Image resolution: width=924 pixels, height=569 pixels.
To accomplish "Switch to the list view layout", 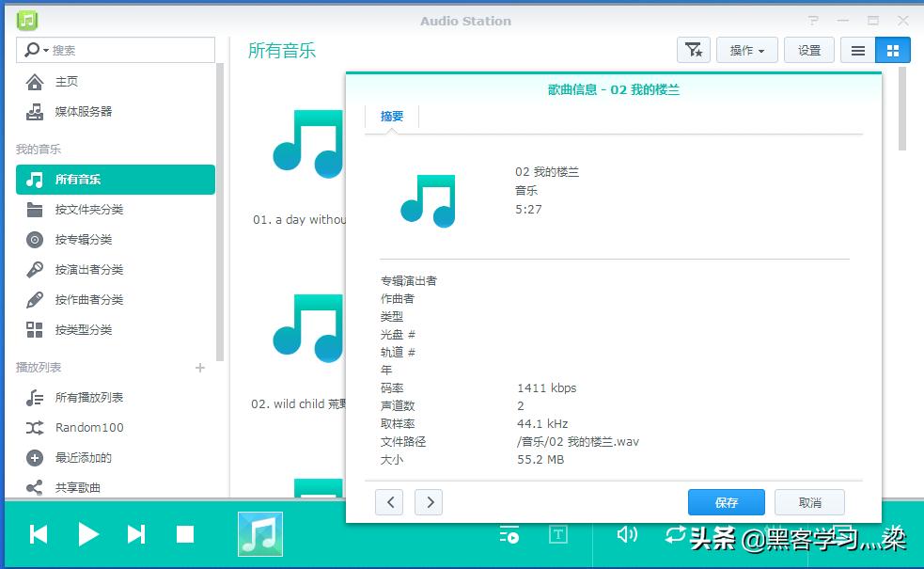I will 856,50.
